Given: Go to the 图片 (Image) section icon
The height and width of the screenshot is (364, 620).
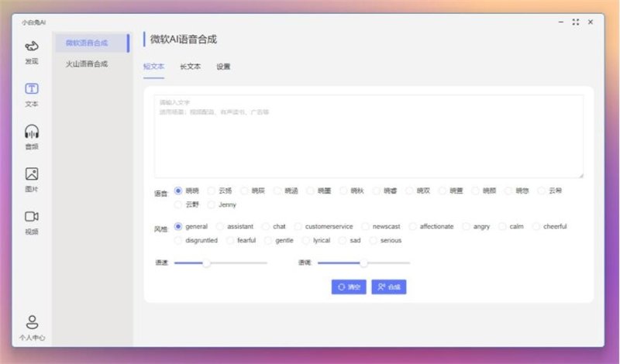Looking at the screenshot, I should (32, 174).
